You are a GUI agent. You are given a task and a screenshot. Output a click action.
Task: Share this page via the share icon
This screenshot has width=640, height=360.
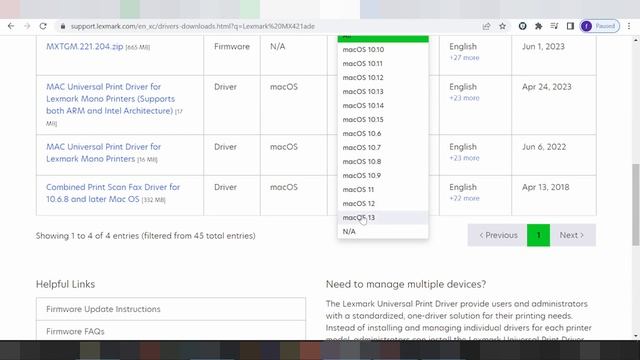pyautogui.click(x=486, y=26)
